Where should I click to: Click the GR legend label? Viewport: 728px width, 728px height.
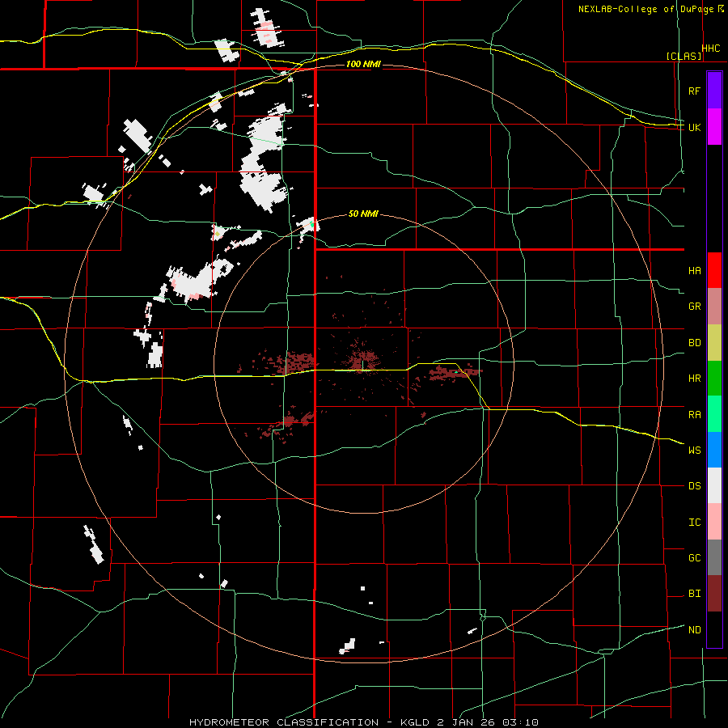(x=694, y=307)
